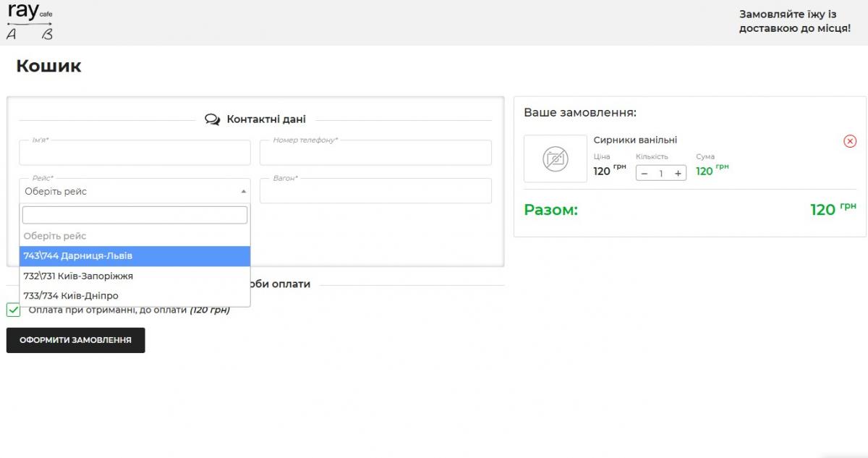This screenshot has width=868, height=458.
Task: Click the Вагон input field
Action: pos(375,192)
